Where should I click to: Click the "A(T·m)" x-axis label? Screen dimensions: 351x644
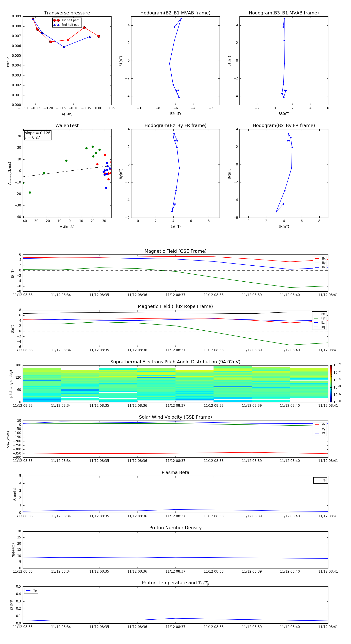pos(67,114)
